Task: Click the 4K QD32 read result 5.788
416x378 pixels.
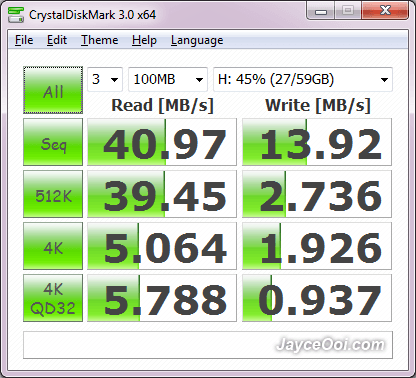Action: coord(162,298)
